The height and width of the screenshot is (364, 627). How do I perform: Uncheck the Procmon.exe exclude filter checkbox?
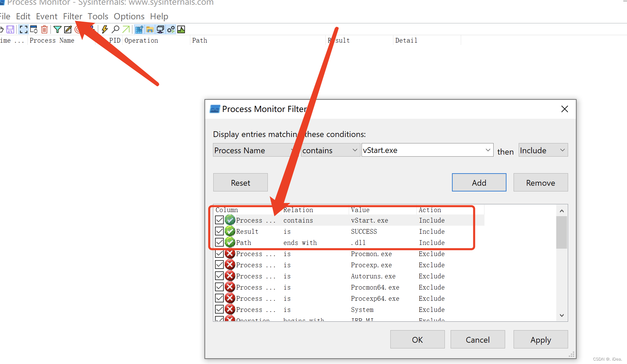(219, 253)
